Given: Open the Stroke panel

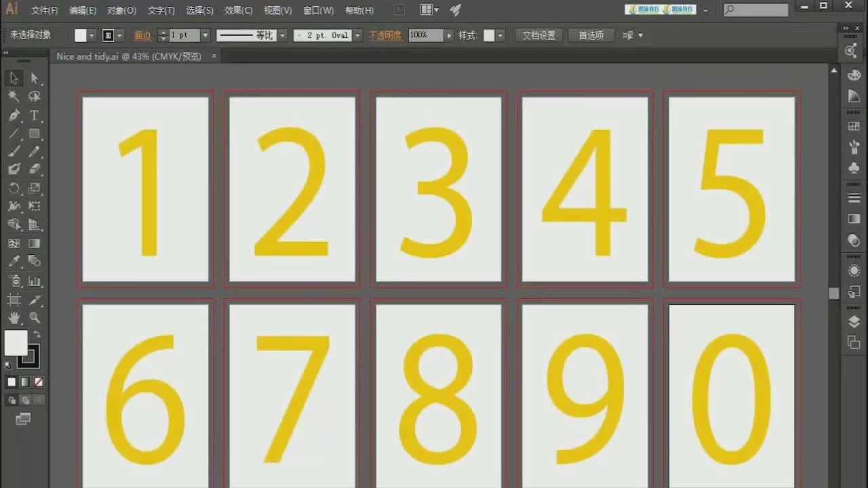Looking at the screenshot, I should (x=854, y=198).
